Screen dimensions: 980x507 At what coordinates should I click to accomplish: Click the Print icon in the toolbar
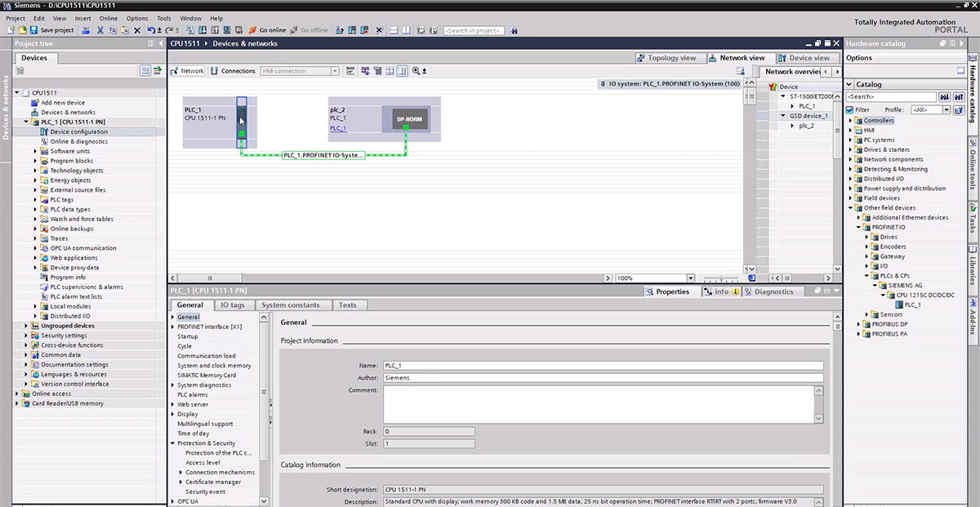click(87, 30)
